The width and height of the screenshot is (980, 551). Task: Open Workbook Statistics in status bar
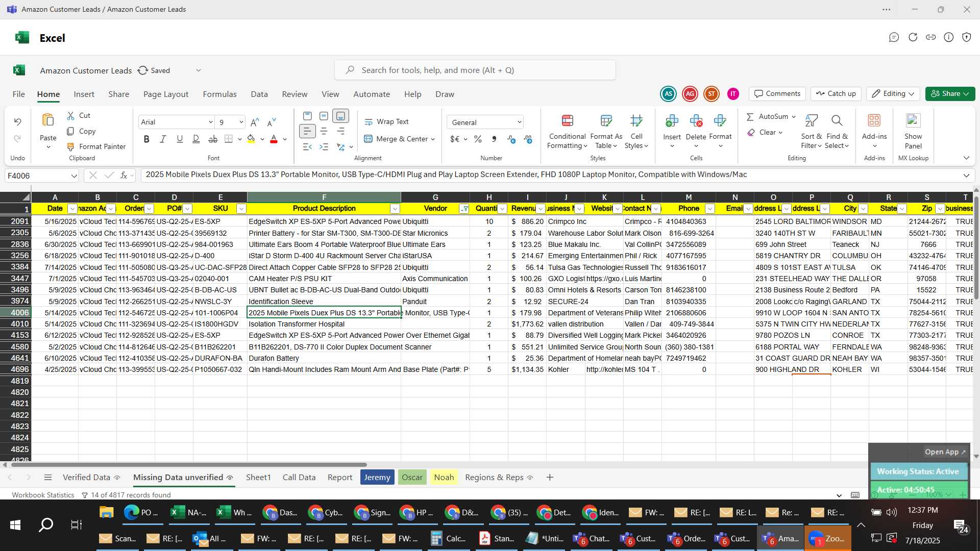click(x=43, y=495)
